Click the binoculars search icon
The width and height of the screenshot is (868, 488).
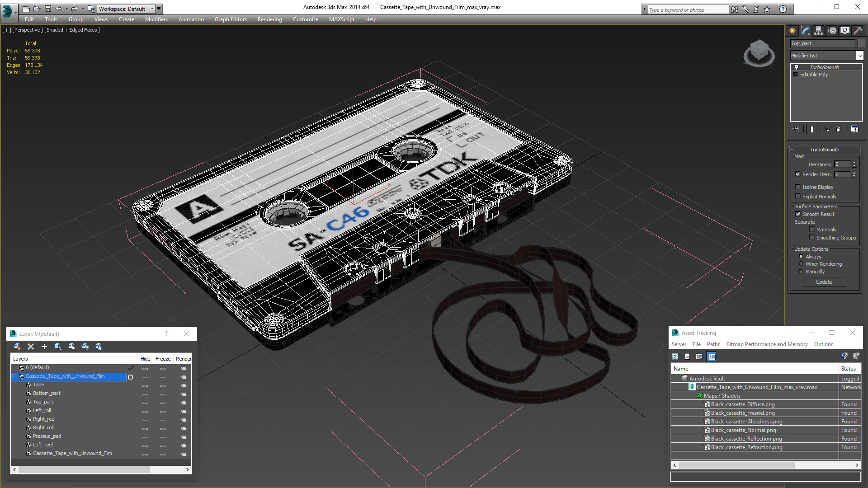click(x=735, y=9)
